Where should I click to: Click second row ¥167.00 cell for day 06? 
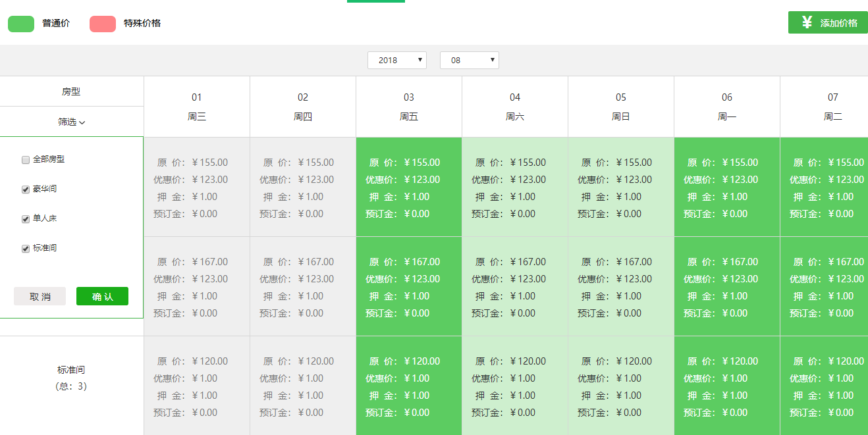(x=726, y=287)
